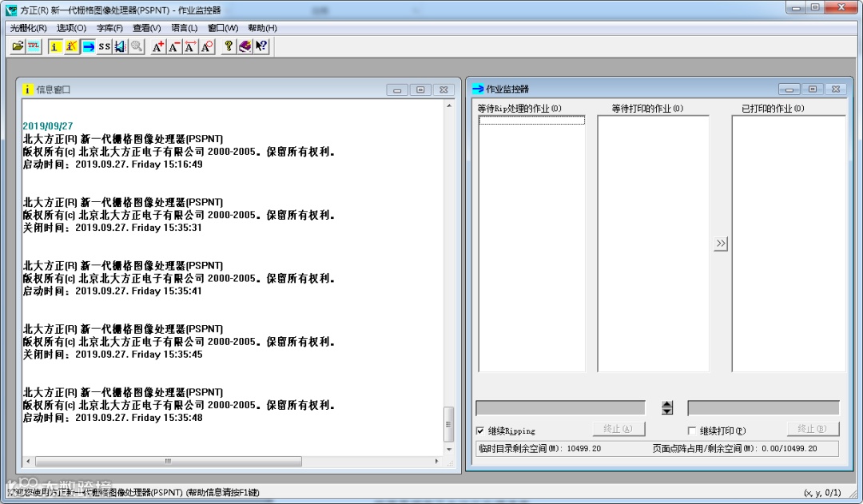Click the scroll left arrow in info window
This screenshot has width=863, height=504.
28,461
